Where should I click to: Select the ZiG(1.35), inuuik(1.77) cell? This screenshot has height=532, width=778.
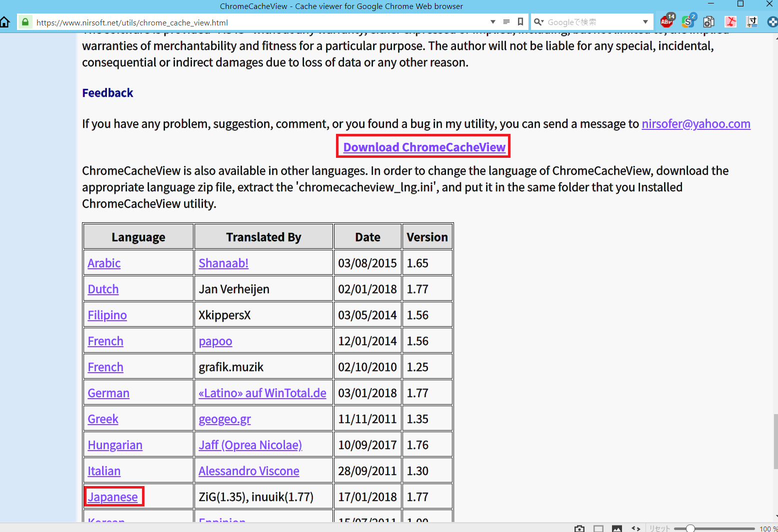263,497
